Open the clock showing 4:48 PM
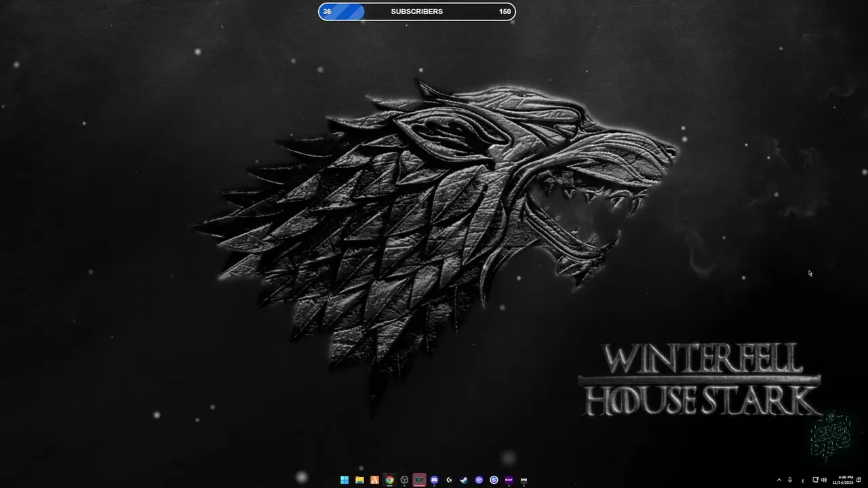Viewport: 868px width, 488px height. point(843,480)
